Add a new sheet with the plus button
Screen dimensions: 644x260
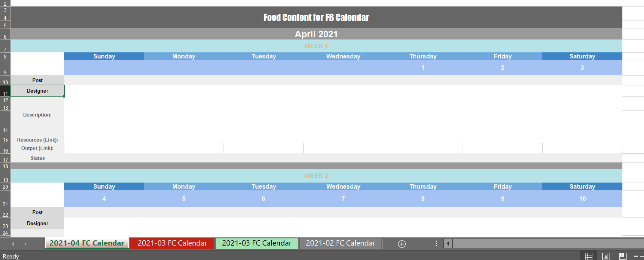tap(402, 244)
